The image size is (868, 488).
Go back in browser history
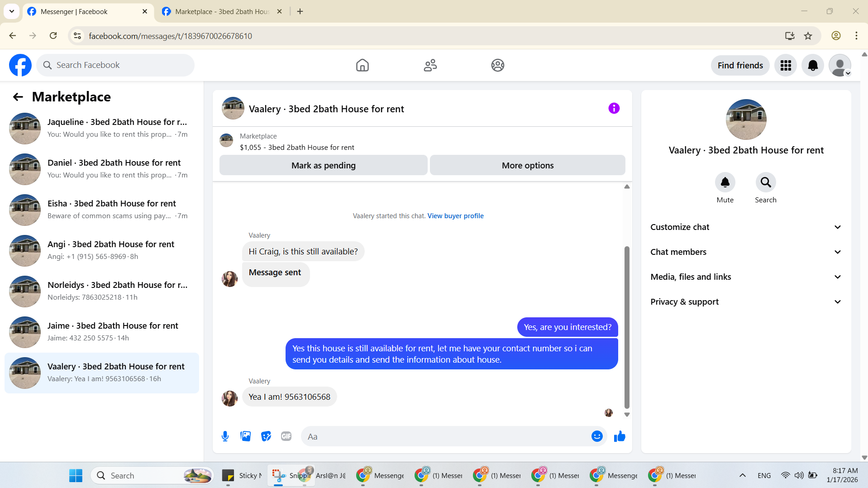(13, 36)
